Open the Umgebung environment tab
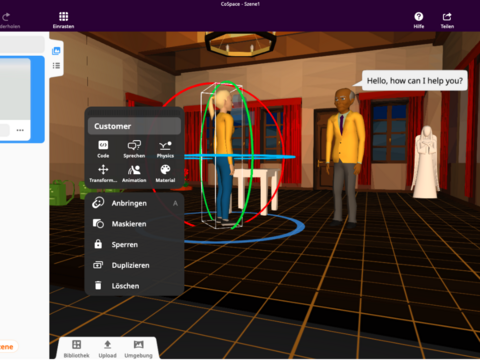480x360 pixels. tap(138, 349)
